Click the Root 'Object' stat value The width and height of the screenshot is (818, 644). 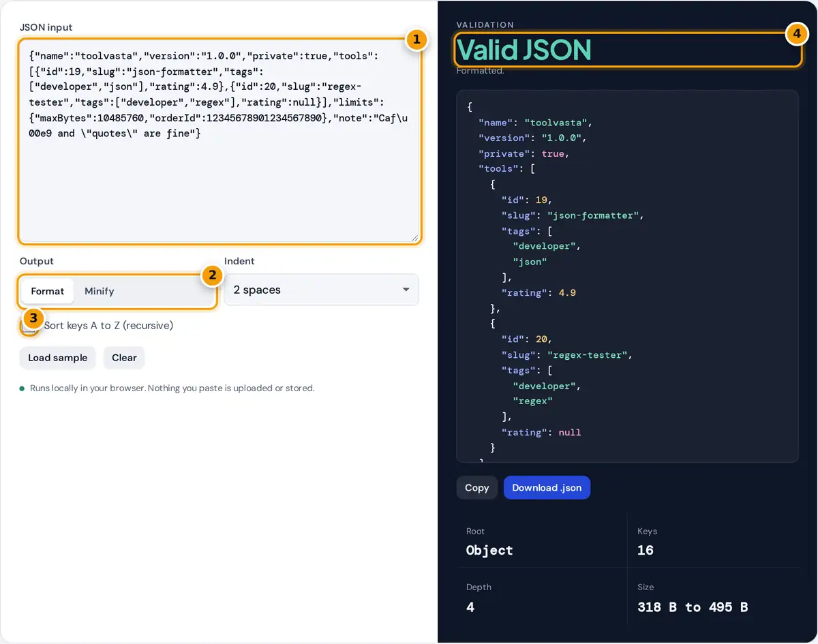[489, 550]
